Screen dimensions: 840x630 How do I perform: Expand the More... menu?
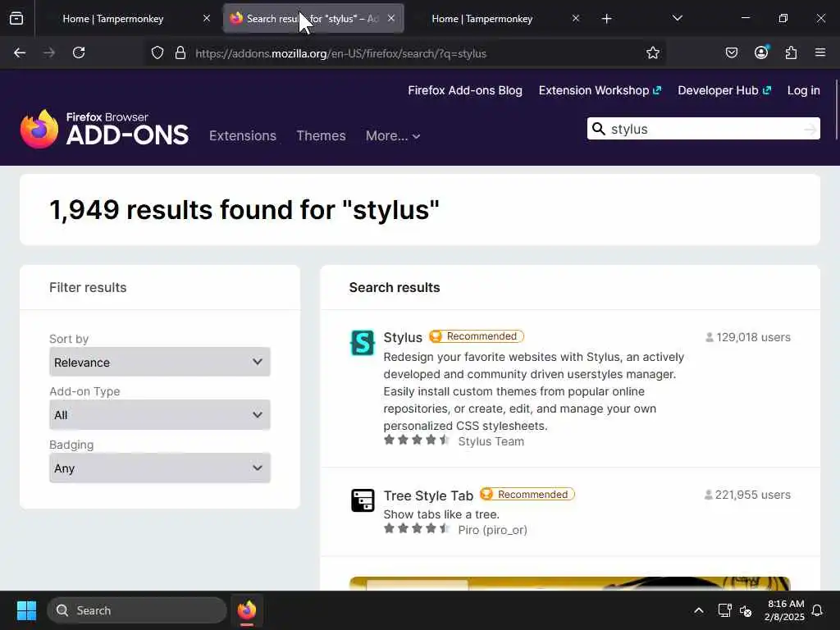(393, 135)
